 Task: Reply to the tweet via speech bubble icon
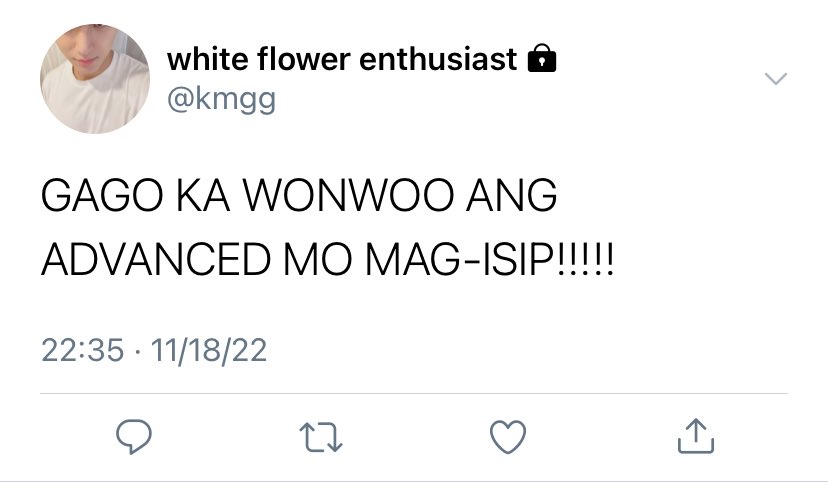[x=134, y=437]
